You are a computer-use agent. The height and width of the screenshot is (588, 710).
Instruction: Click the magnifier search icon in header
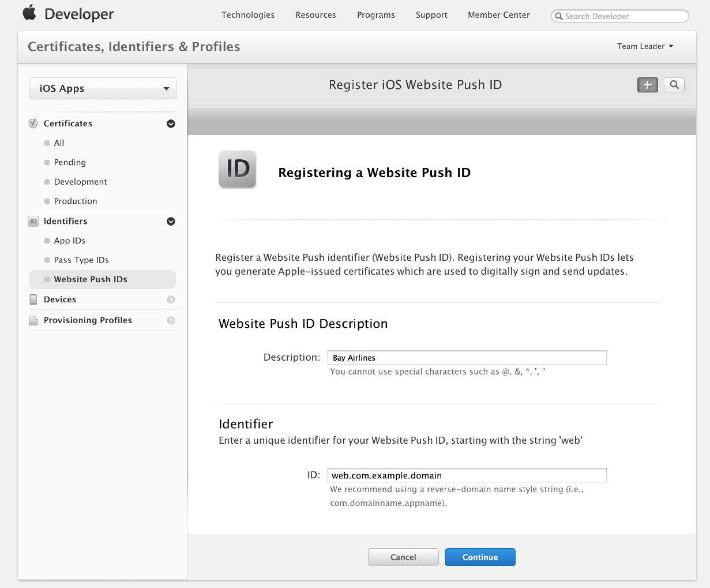pyautogui.click(x=674, y=85)
